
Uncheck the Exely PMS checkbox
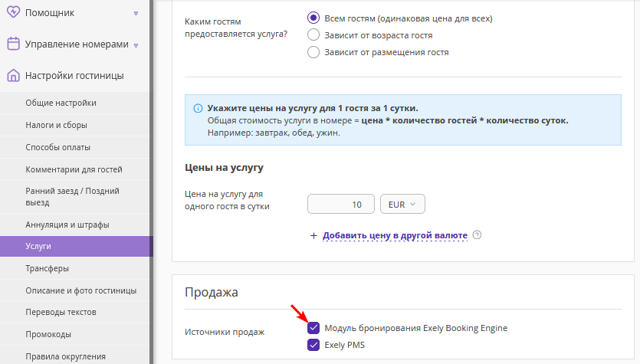pyautogui.click(x=313, y=345)
